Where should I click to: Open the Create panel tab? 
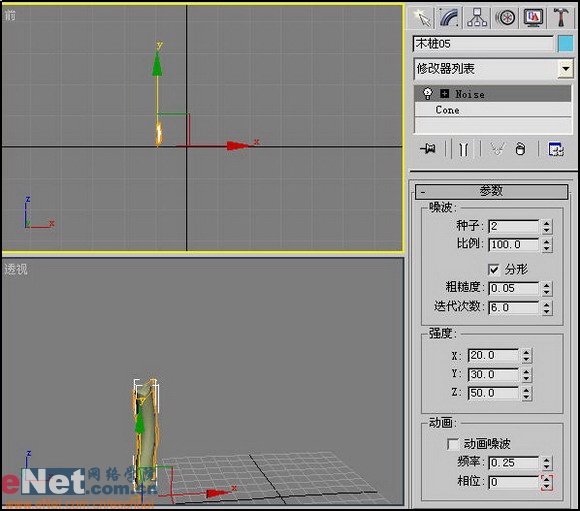pyautogui.click(x=421, y=17)
